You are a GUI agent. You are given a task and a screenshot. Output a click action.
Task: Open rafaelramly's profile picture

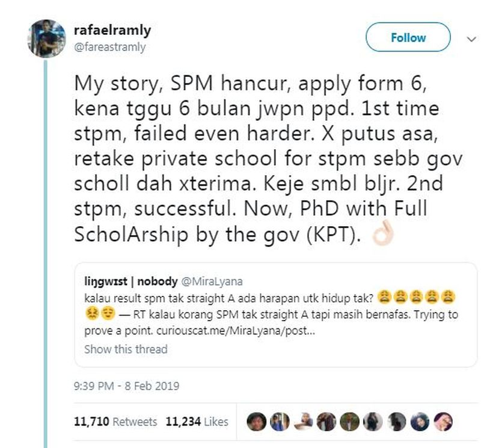point(46,38)
